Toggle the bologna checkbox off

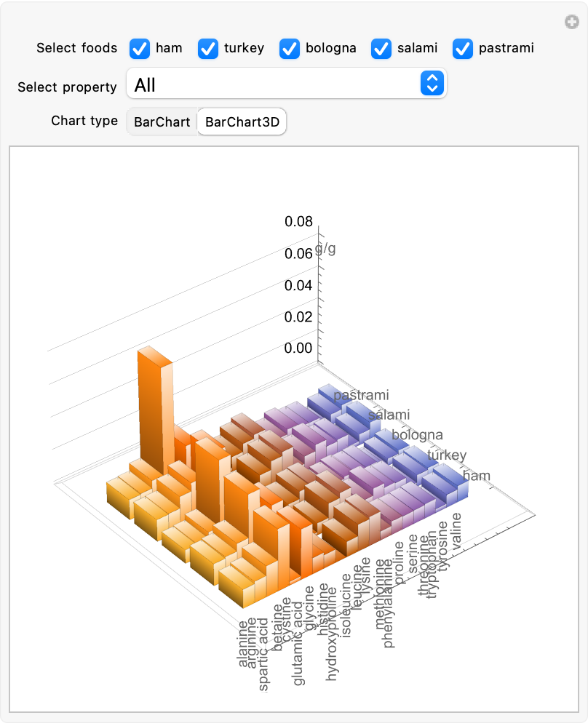click(x=290, y=49)
